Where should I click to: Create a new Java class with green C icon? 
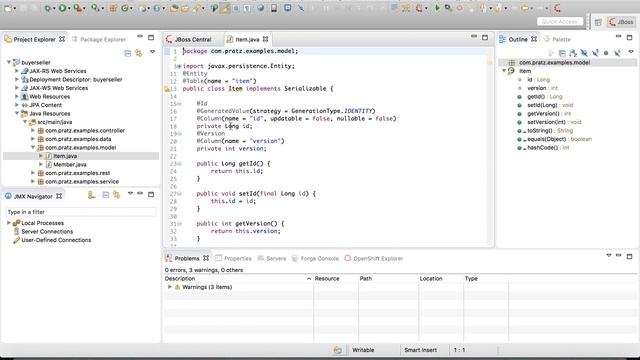(124, 8)
